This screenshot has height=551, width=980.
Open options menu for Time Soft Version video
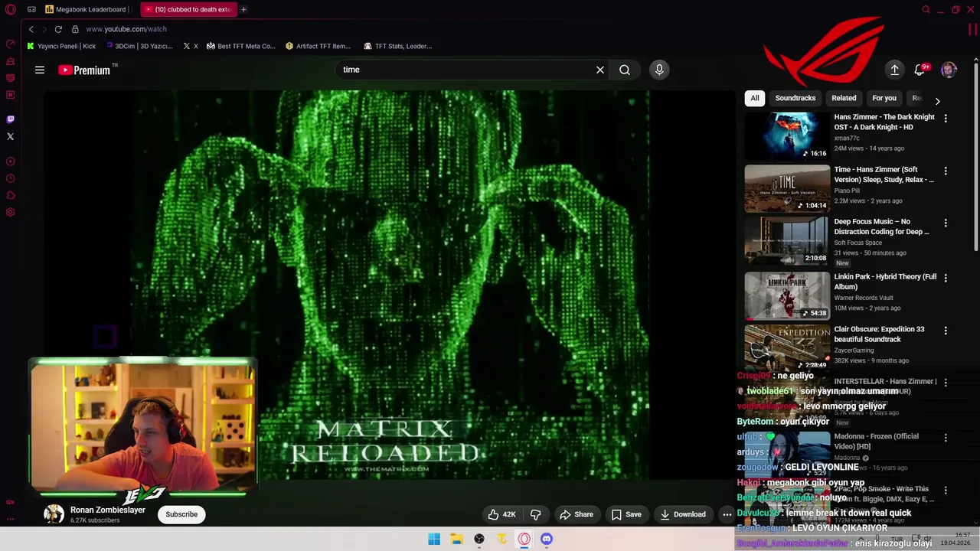click(946, 171)
